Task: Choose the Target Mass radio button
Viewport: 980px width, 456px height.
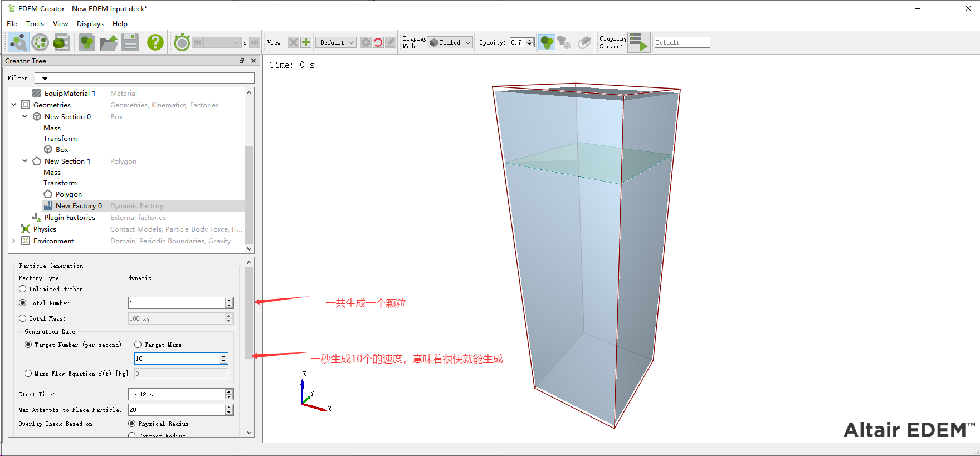Action: point(138,345)
